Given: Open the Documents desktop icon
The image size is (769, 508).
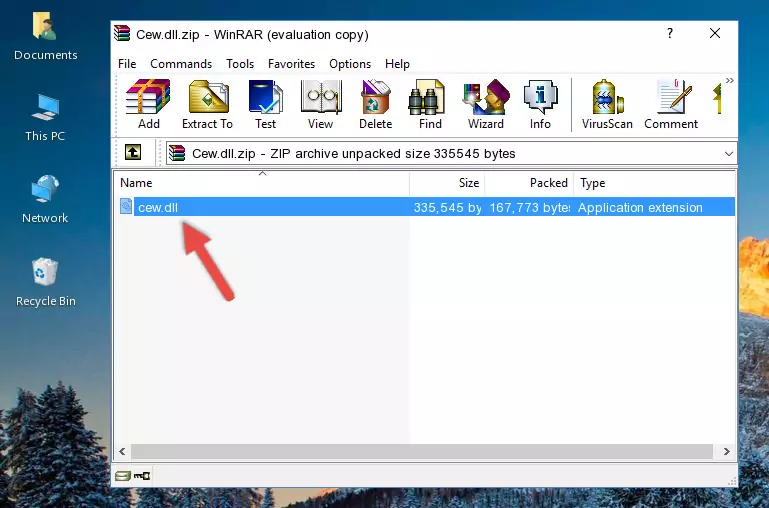Looking at the screenshot, I should (45, 37).
